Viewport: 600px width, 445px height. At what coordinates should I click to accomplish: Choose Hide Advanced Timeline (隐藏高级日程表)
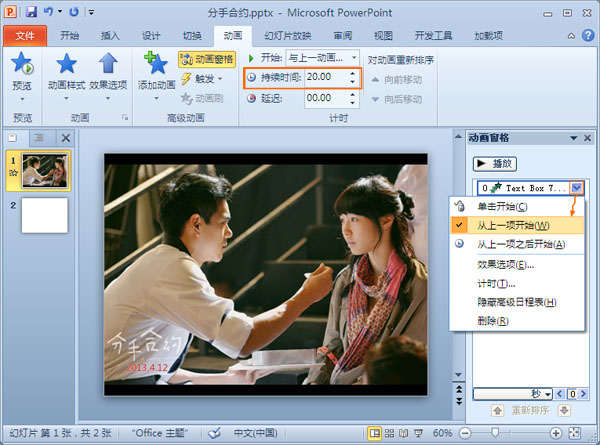click(517, 302)
